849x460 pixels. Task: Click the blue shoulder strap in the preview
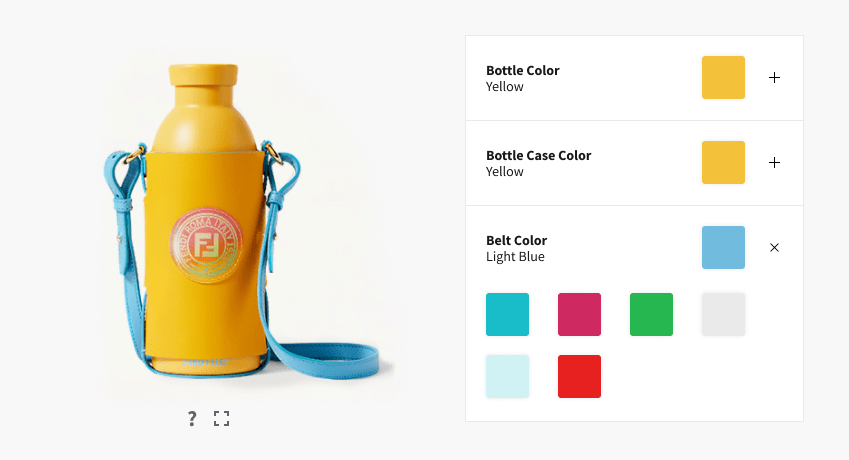pyautogui.click(x=325, y=359)
